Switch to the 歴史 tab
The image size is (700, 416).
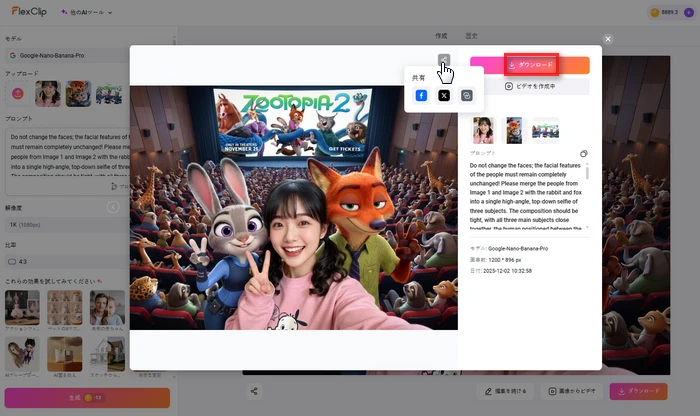(x=471, y=36)
